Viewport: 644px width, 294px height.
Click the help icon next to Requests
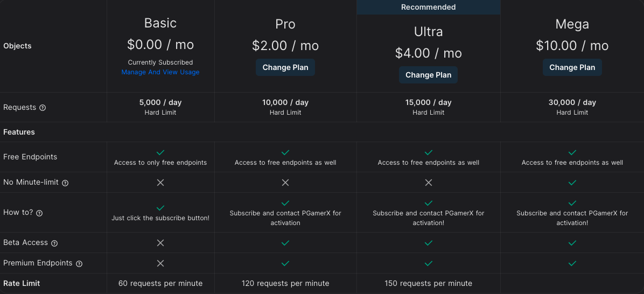click(x=43, y=108)
